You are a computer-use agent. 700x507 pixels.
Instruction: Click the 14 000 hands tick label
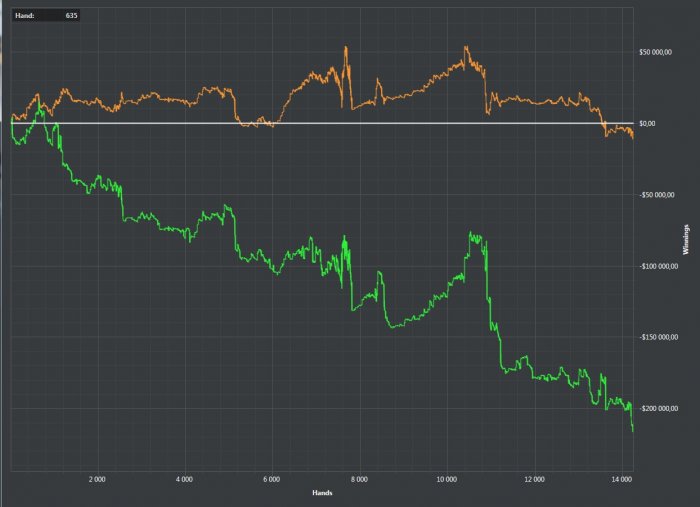[622, 479]
